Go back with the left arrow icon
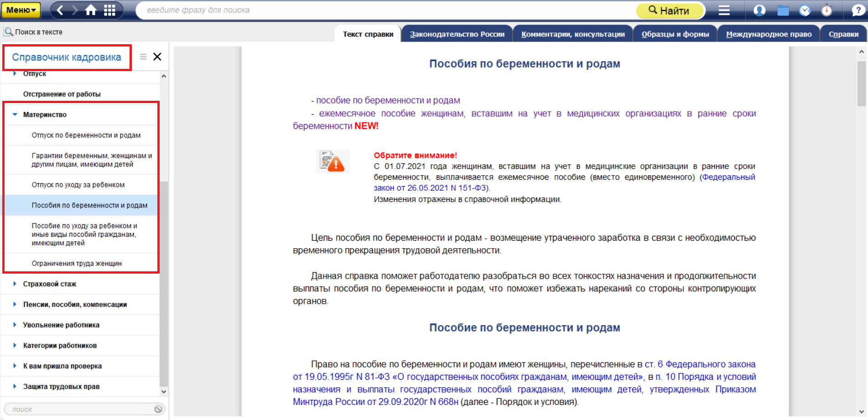The height and width of the screenshot is (420, 868). (x=60, y=10)
